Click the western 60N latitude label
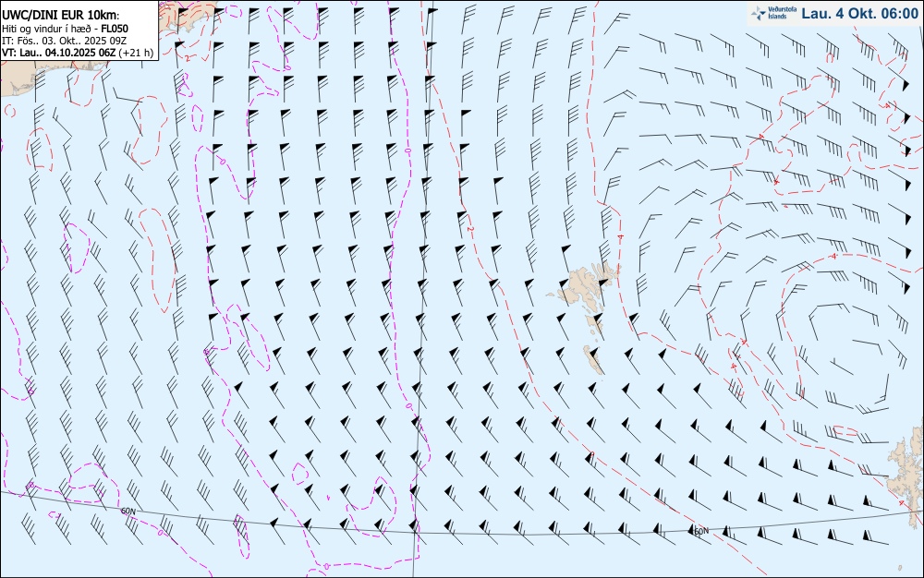Screen dimensions: 924x578 point(128,511)
